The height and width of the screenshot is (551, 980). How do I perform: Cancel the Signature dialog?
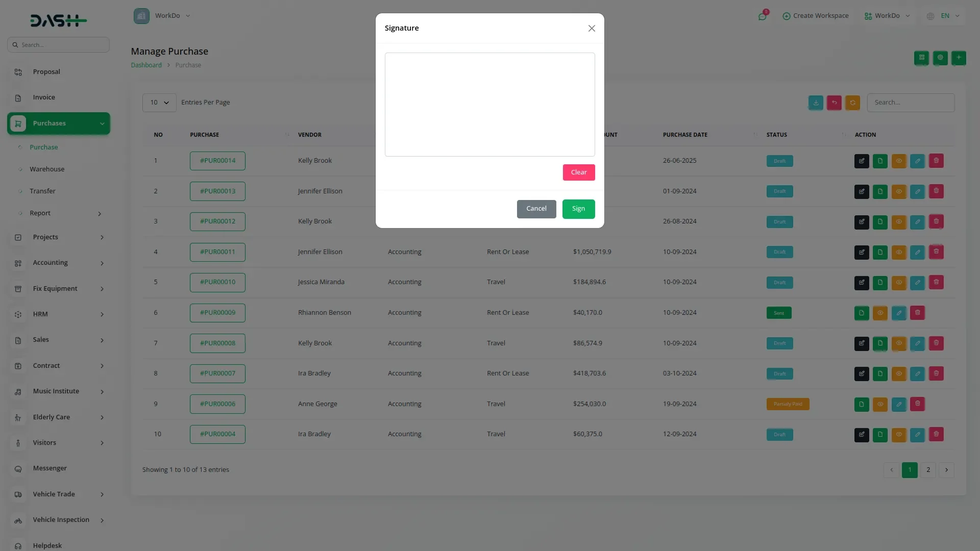536,209
